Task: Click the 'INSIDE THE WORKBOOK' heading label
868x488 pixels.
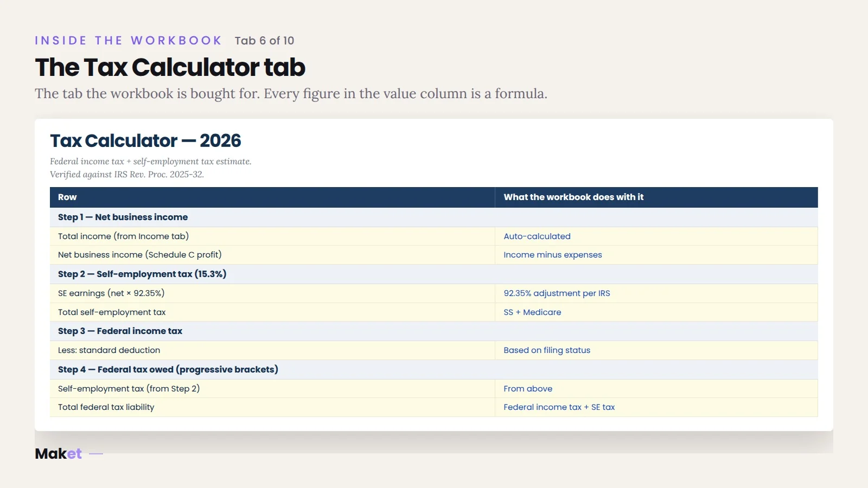Action: tap(128, 41)
